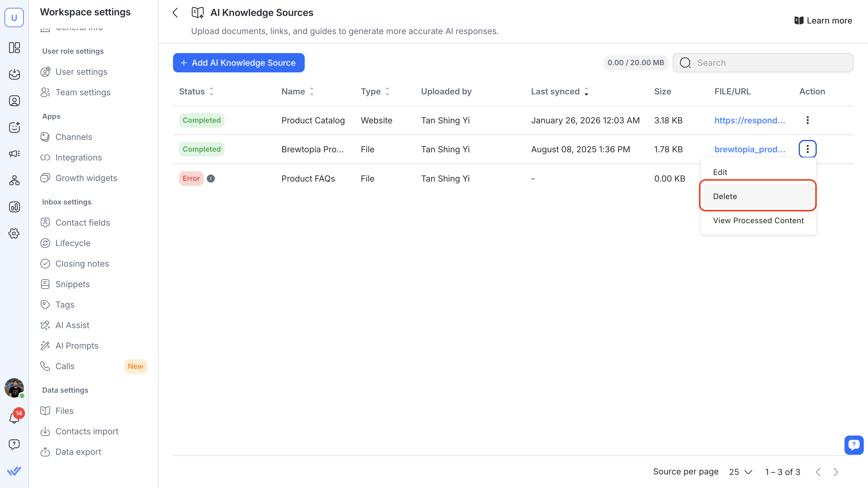Viewport: 868px width, 488px height.
Task: Click Add AI Knowledge Source button
Action: click(x=239, y=63)
